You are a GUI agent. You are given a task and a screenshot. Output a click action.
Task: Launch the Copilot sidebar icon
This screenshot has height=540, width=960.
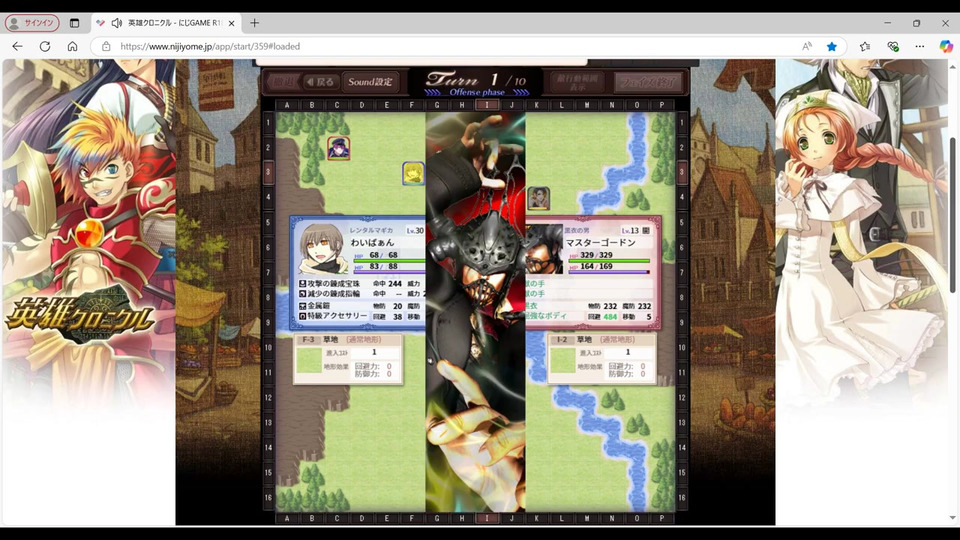tap(946, 47)
